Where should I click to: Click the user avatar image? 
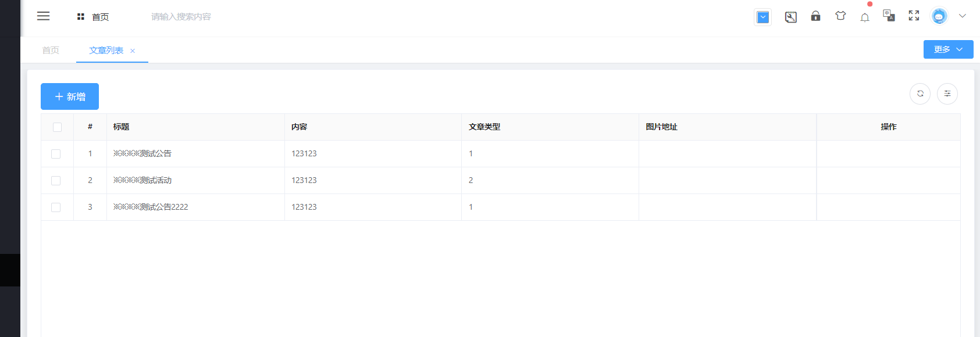click(939, 16)
